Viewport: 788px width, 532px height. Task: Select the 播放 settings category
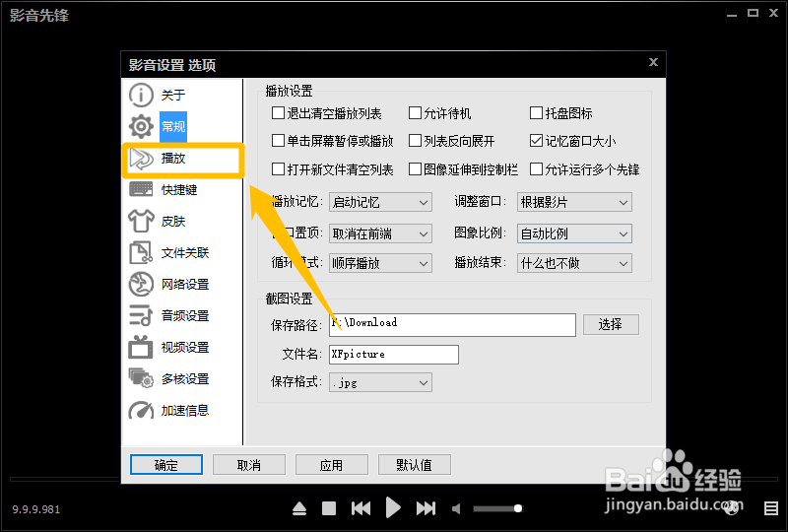(173, 159)
